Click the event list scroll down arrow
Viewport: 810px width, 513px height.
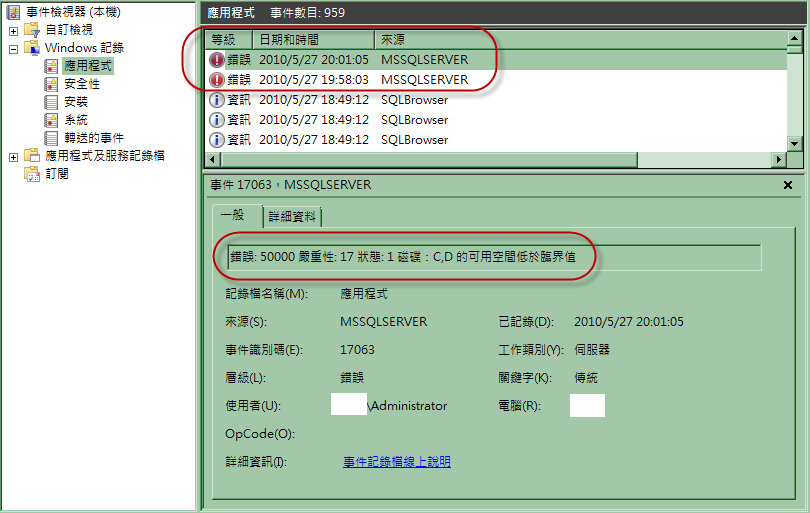(795, 144)
